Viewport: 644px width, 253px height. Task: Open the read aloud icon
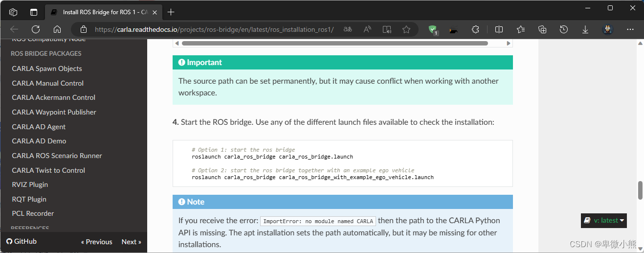pos(367,29)
